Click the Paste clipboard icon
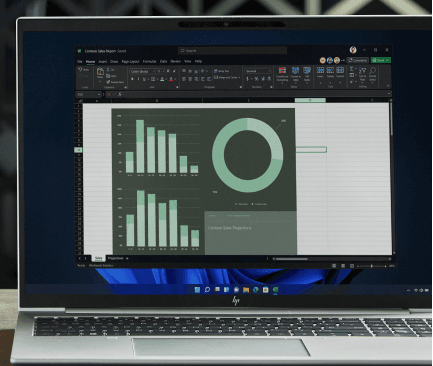 pyautogui.click(x=100, y=72)
